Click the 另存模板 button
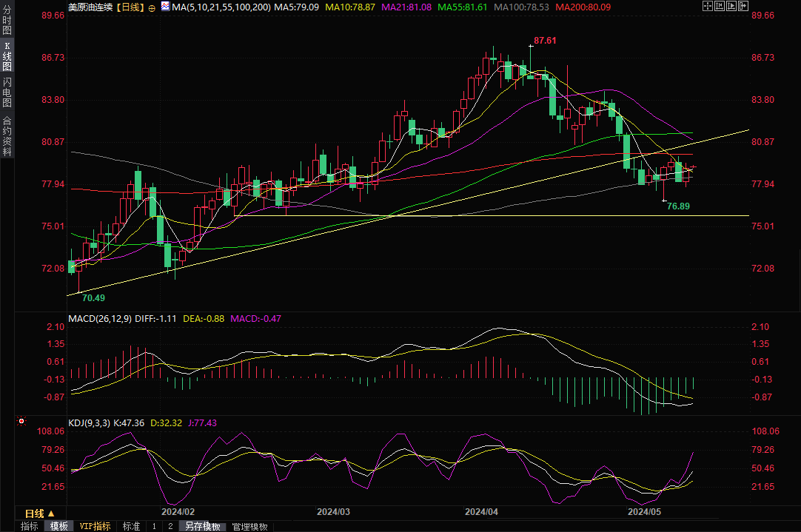Viewport: 801px width, 532px height. point(203,526)
